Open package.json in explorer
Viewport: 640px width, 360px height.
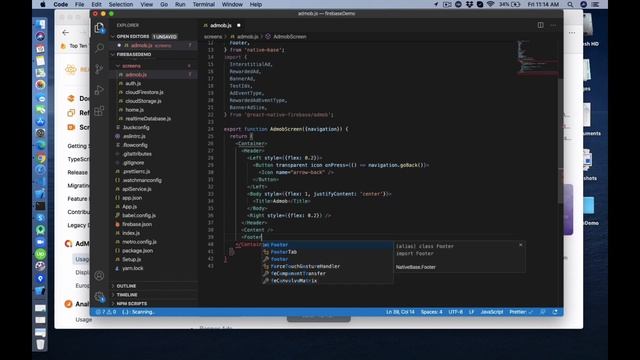pos(138,251)
